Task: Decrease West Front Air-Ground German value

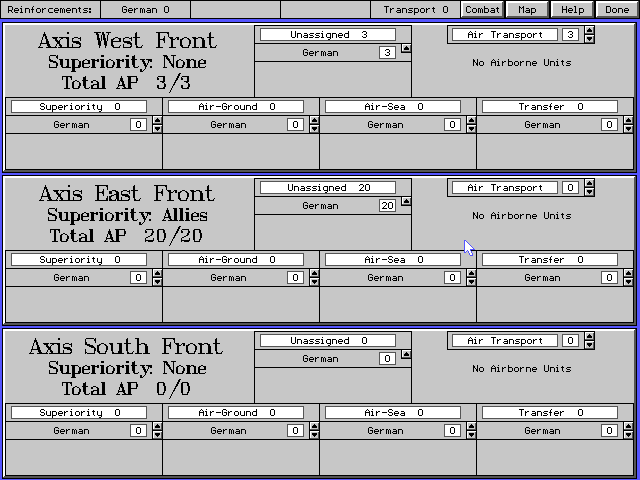Action: tap(314, 129)
